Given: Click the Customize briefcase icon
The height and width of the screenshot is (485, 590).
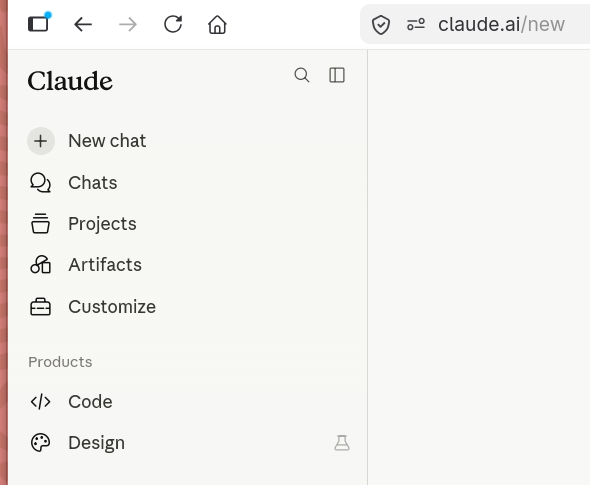Looking at the screenshot, I should point(40,307).
